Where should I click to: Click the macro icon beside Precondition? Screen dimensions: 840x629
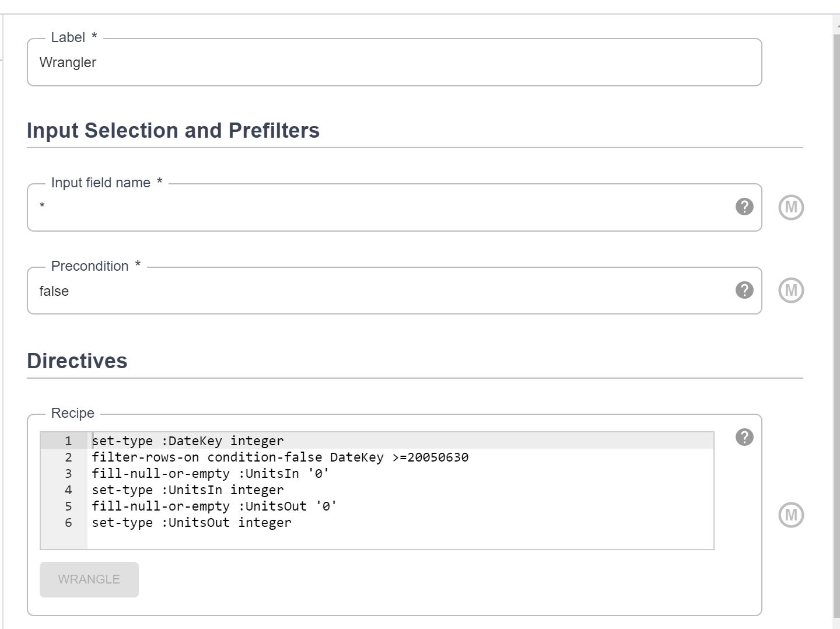click(790, 290)
